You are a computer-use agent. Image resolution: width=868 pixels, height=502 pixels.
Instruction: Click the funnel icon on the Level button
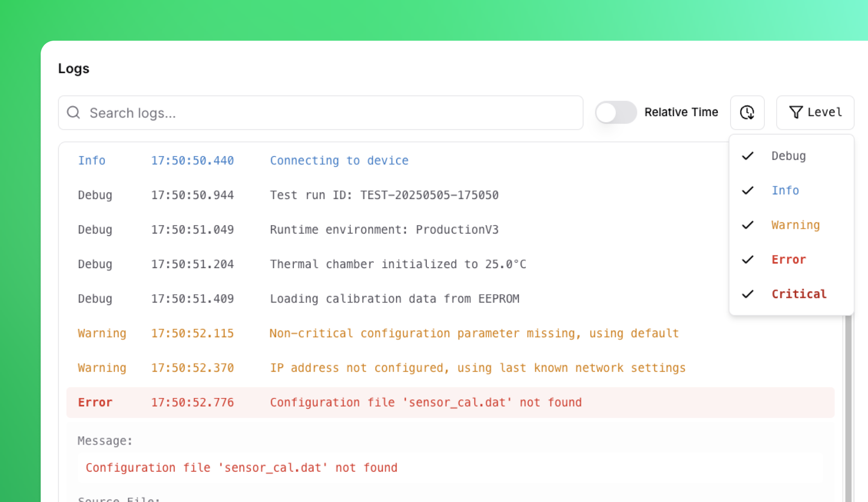point(796,113)
